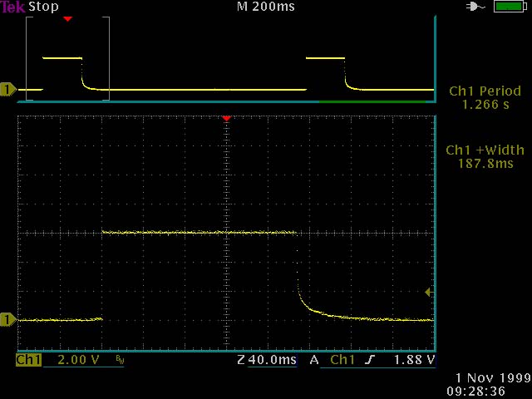Viewport: 532px width, 399px height.
Task: Click the AC power plug icon
Action: 475,7
